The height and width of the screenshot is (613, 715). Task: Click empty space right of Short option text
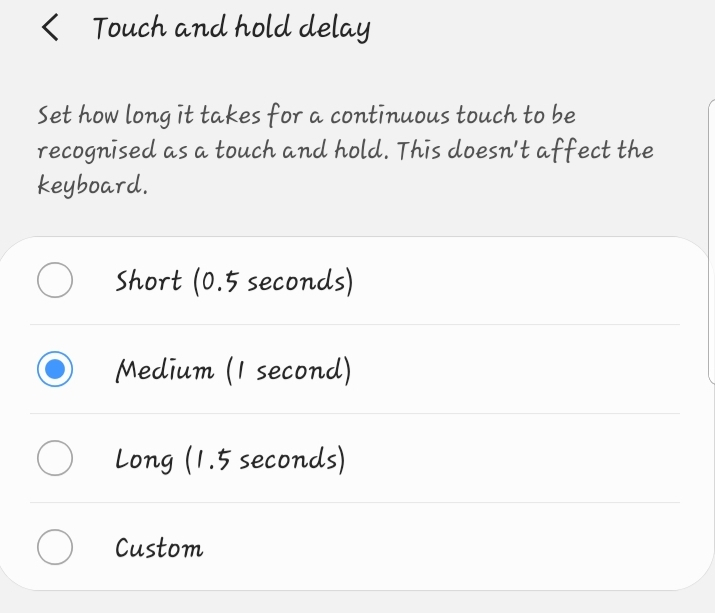(x=515, y=280)
